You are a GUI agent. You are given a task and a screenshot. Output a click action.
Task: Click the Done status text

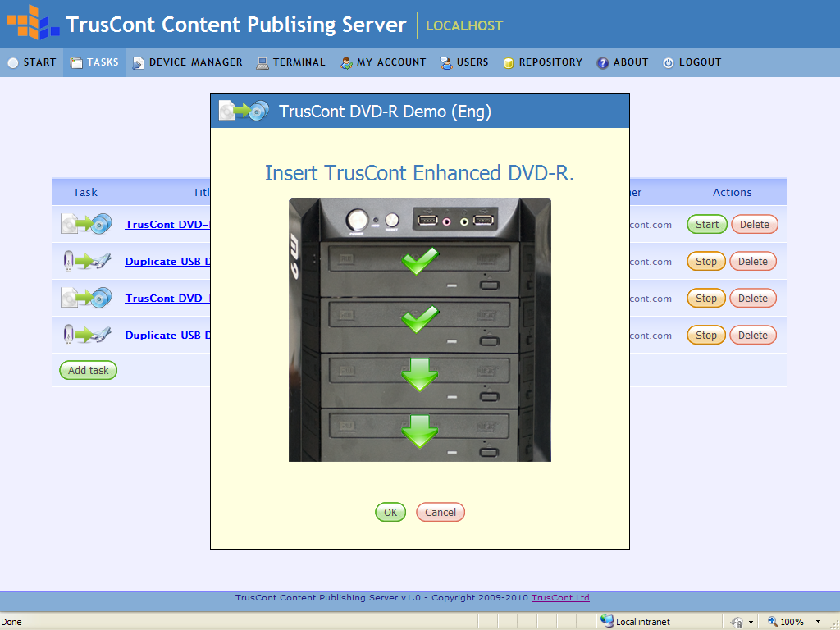11,622
